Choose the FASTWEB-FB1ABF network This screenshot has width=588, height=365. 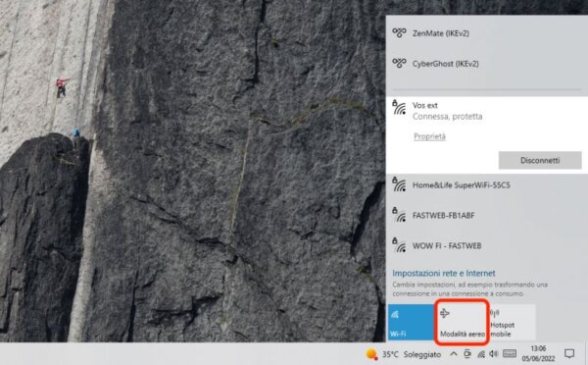click(487, 216)
